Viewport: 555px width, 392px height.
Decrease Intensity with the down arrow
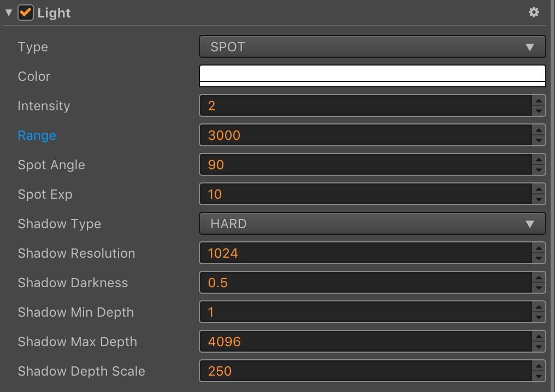click(x=539, y=111)
